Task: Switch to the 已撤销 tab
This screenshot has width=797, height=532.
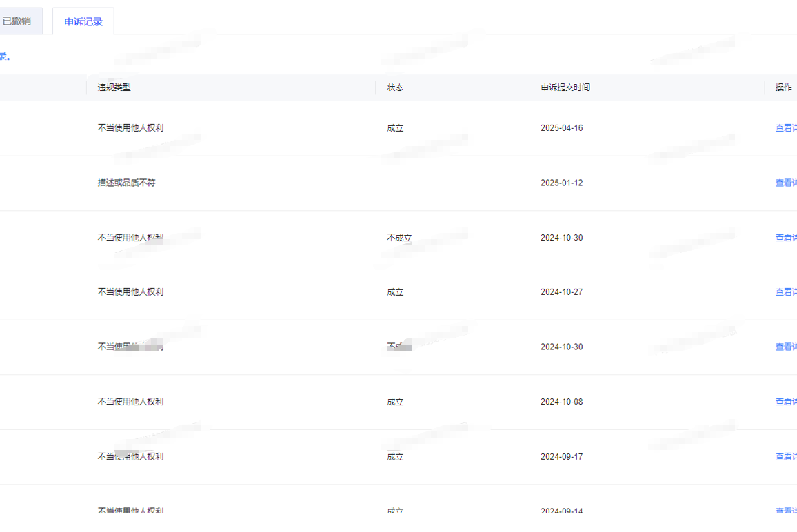Action: (x=17, y=21)
